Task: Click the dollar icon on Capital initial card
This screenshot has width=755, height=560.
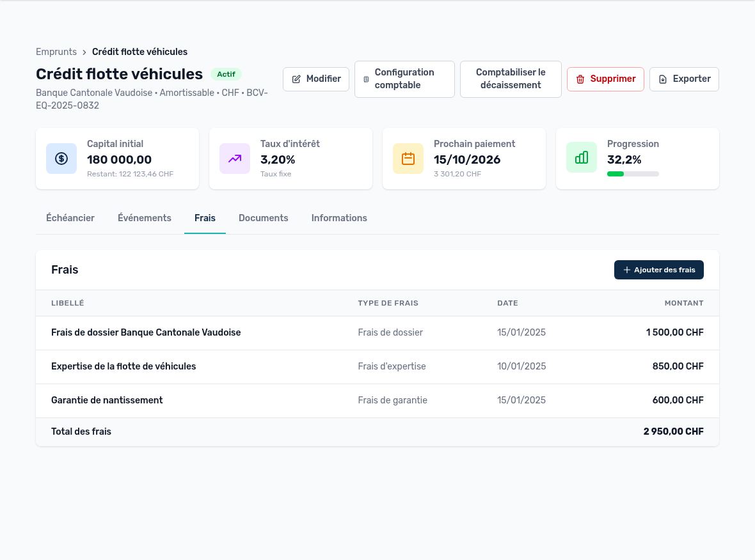Action: coord(61,159)
